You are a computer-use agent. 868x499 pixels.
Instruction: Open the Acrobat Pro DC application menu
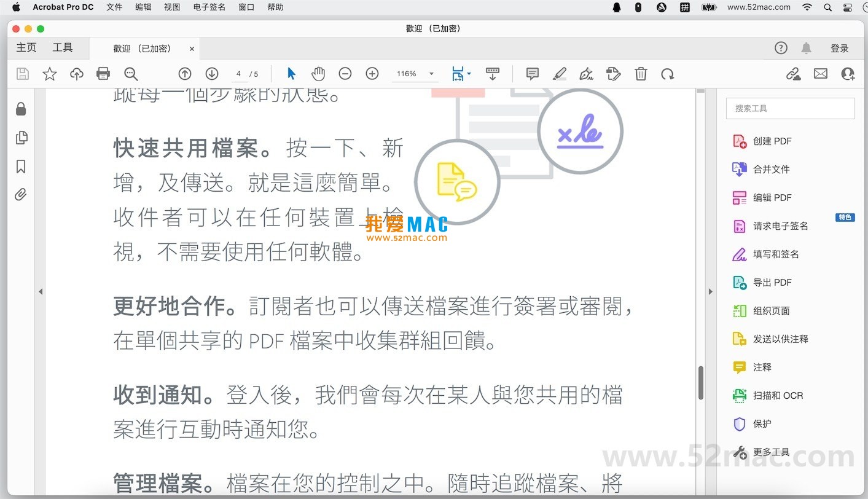(x=65, y=7)
